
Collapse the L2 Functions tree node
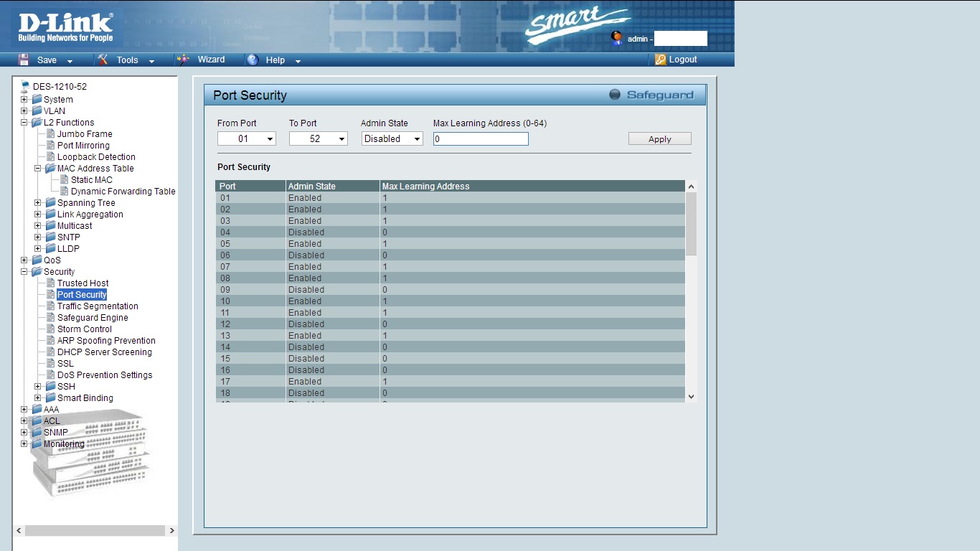[24, 122]
